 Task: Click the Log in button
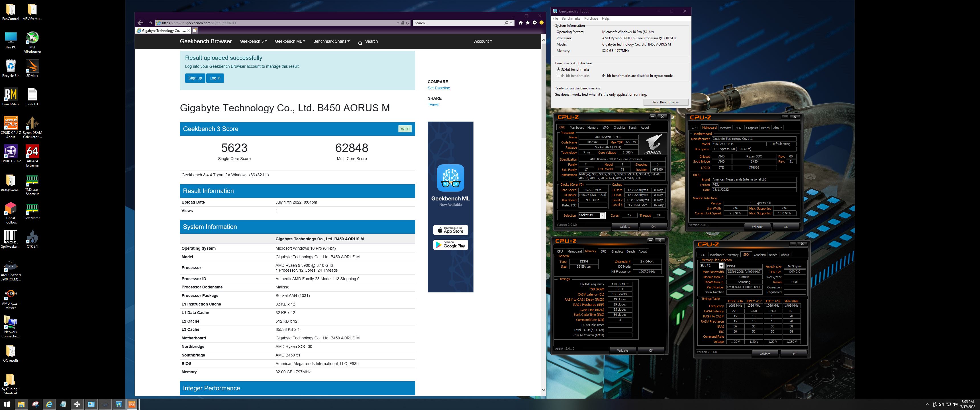(215, 78)
